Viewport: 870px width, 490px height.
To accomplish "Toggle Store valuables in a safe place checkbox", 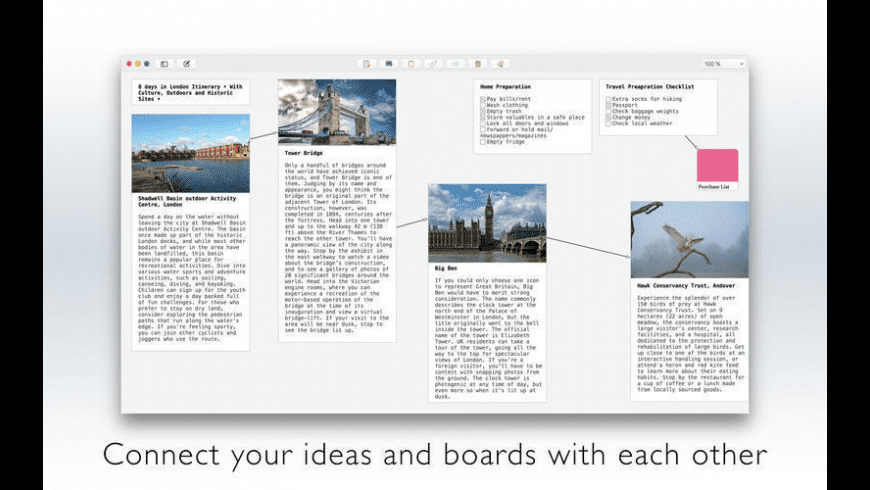I will (483, 118).
